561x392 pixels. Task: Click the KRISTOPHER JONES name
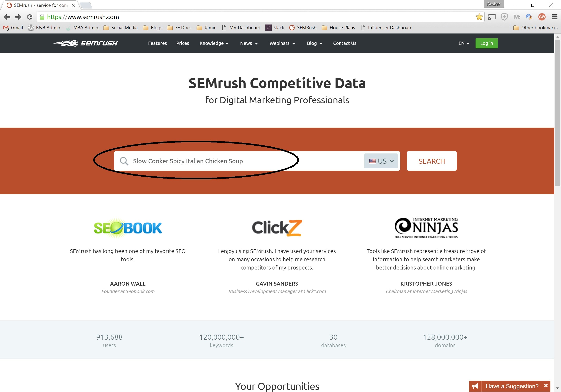(426, 284)
